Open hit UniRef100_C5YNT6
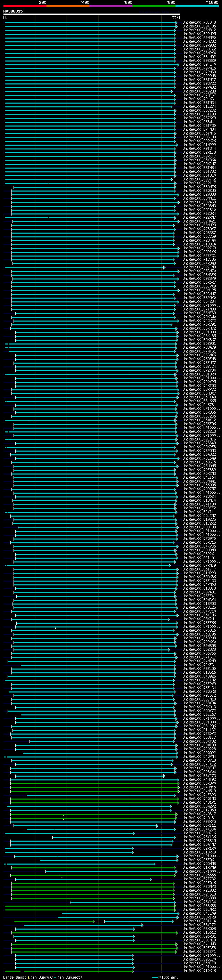The width and height of the screenshot is (222, 980). pyautogui.click(x=199, y=133)
